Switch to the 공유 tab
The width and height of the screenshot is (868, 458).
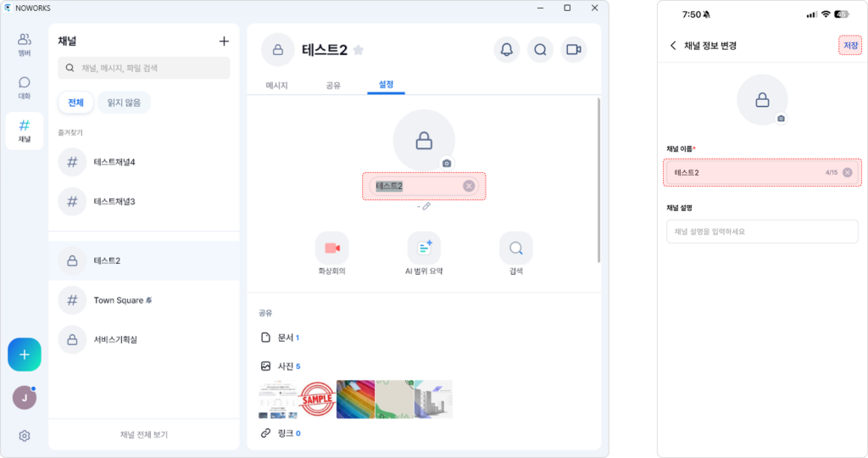click(333, 86)
